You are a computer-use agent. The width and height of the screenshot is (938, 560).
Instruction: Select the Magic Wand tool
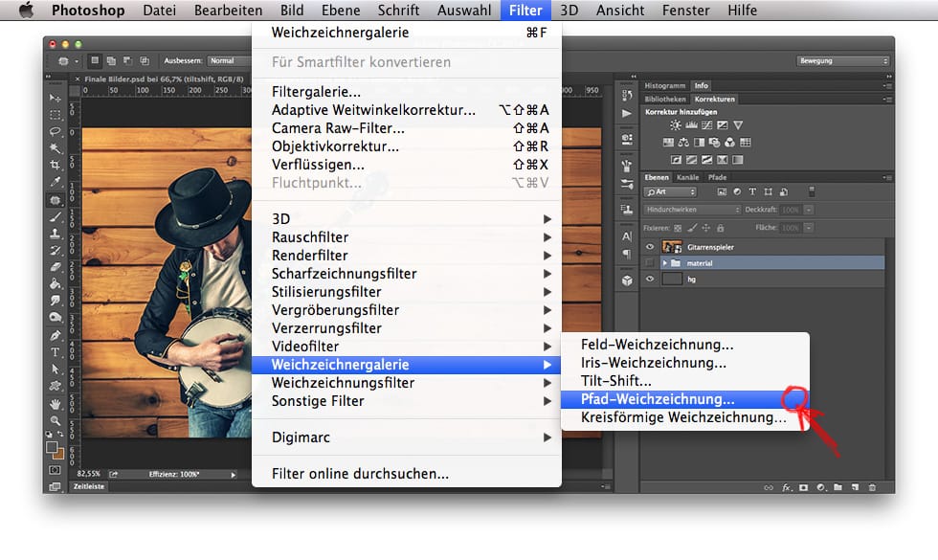click(x=56, y=147)
